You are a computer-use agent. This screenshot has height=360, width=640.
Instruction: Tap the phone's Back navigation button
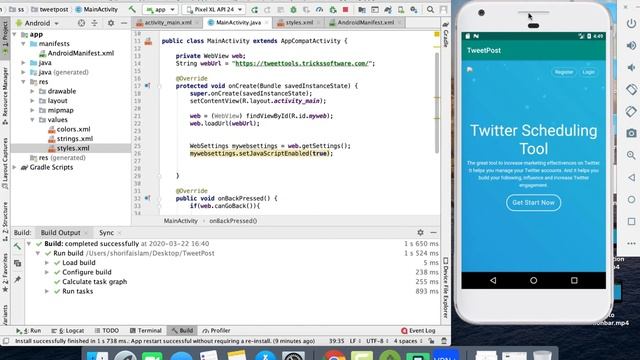[493, 280]
